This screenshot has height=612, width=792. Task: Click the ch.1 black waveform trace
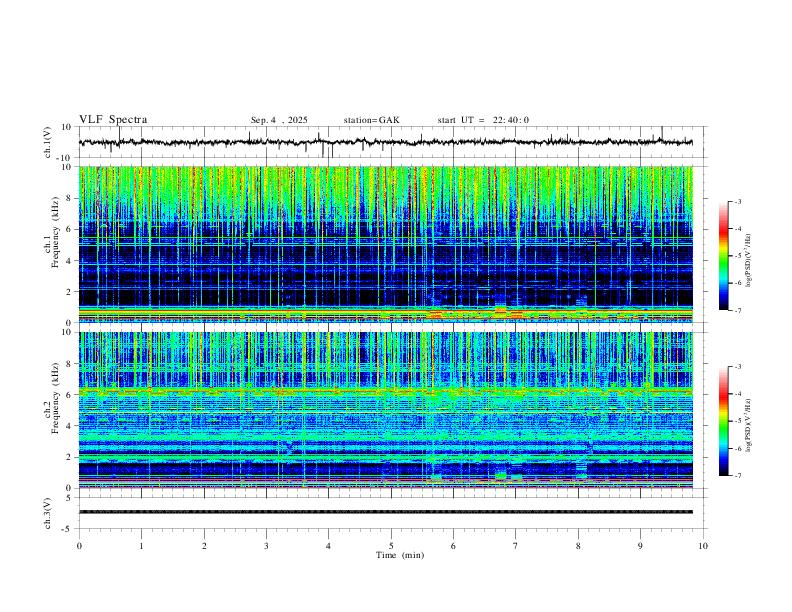pos(385,142)
